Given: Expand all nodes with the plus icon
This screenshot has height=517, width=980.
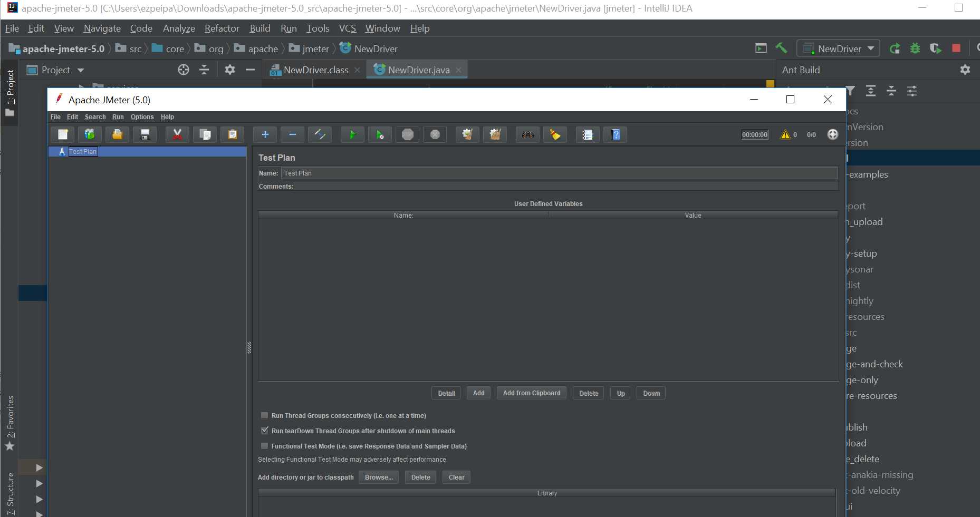Looking at the screenshot, I should (x=265, y=134).
